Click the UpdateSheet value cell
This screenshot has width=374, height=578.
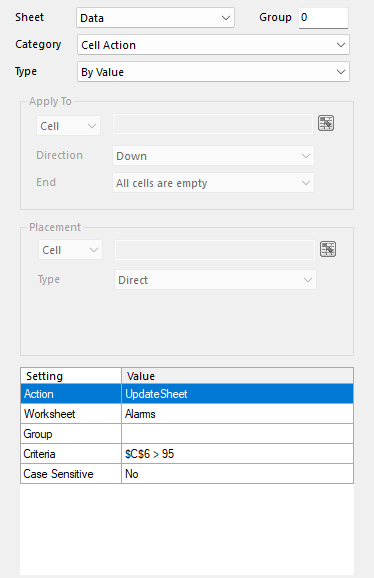[237, 394]
